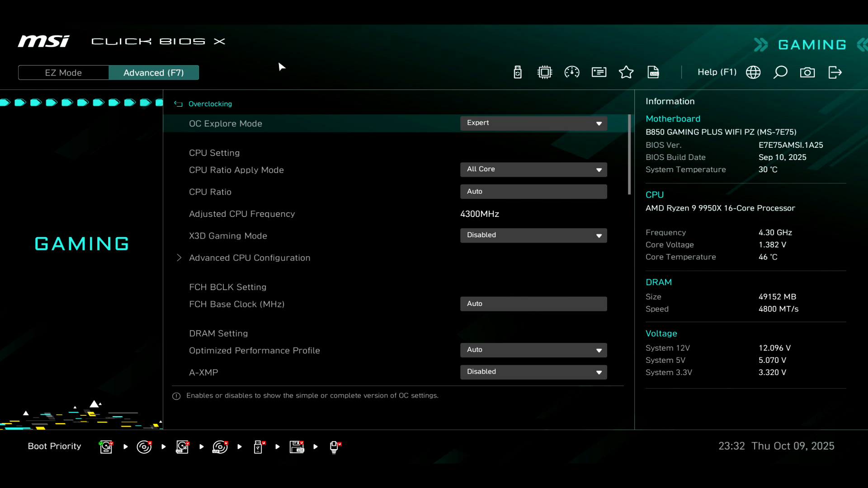
Task: Take screenshot with camera icon
Action: (x=807, y=72)
